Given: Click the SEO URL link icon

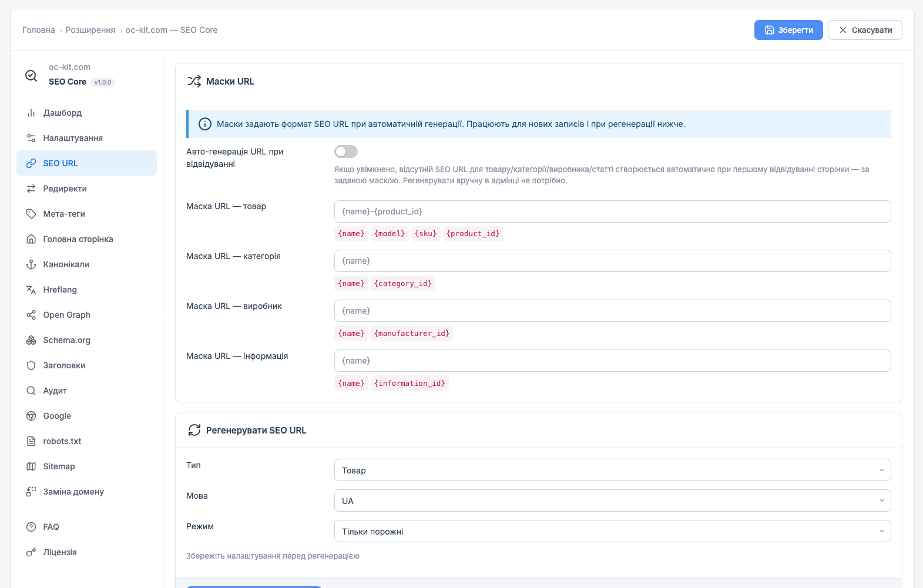Looking at the screenshot, I should click(x=31, y=163).
